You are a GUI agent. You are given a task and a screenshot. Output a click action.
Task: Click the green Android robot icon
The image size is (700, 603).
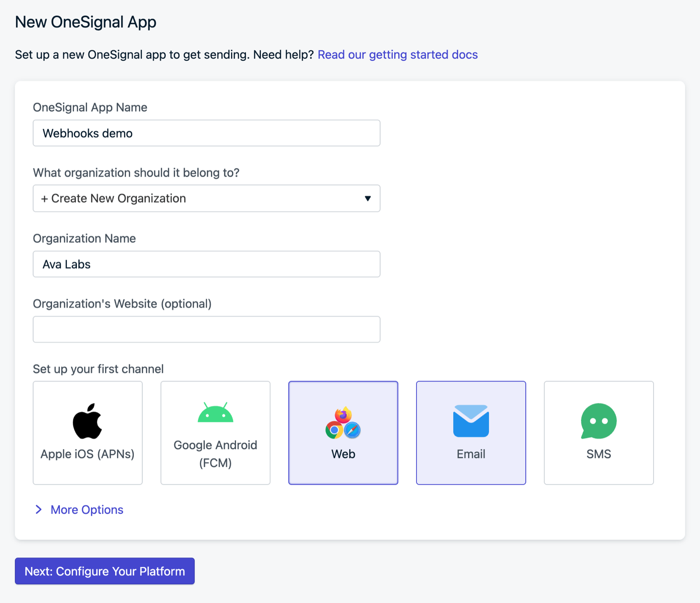coord(215,412)
